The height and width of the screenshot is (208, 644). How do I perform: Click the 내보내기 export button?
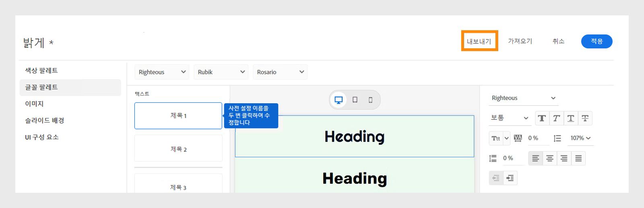[x=479, y=41]
